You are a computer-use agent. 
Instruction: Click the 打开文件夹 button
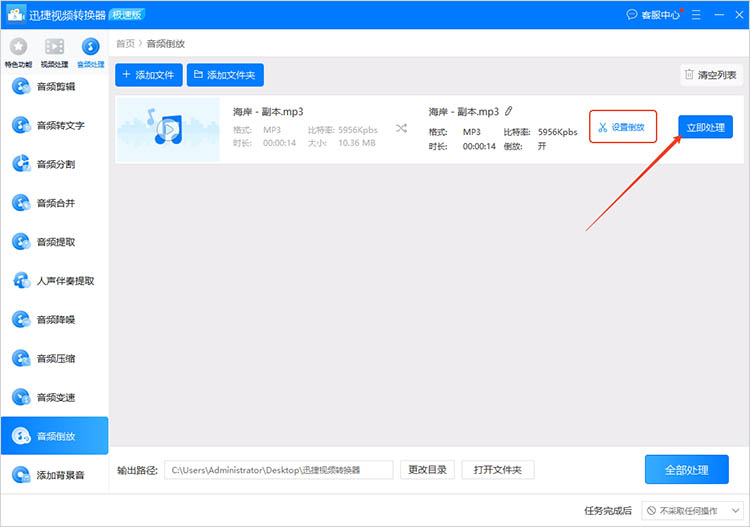[497, 470]
